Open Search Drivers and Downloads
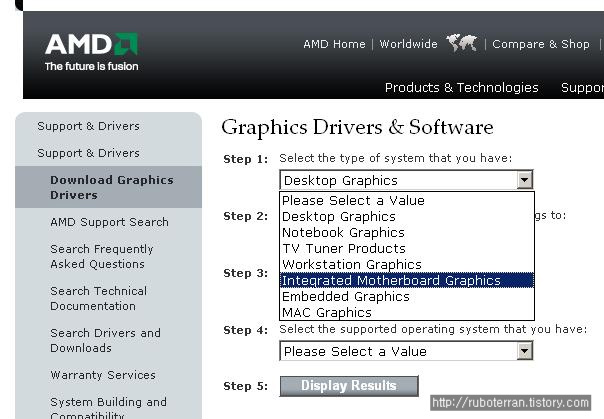The width and height of the screenshot is (604, 419). (x=105, y=340)
